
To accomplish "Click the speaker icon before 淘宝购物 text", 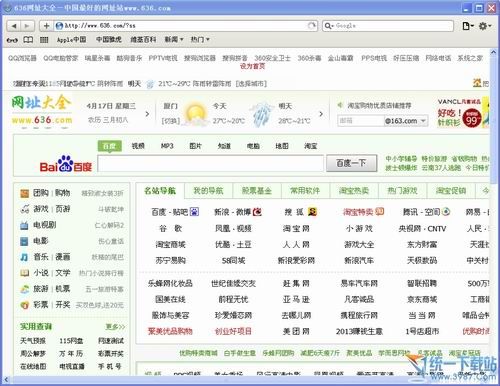I will [340, 105].
